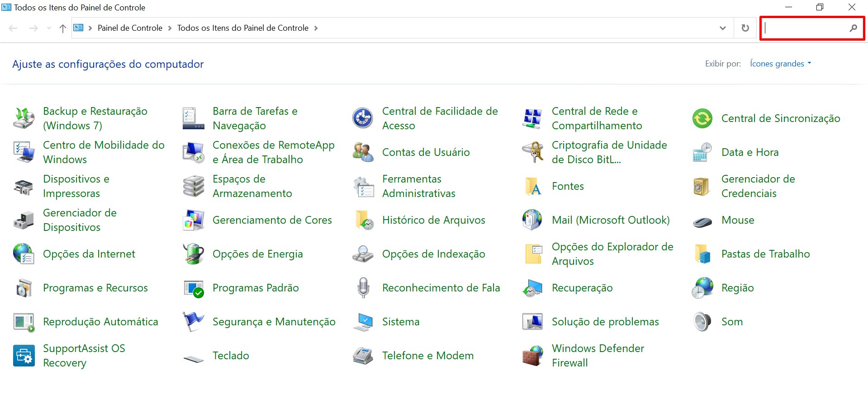The width and height of the screenshot is (868, 399).
Task: Click Reconhecimento de Fala microphone icon
Action: coord(363,288)
